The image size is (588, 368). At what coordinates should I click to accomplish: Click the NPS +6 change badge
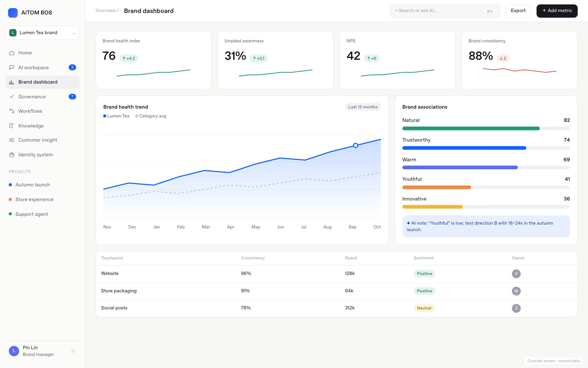[x=372, y=58]
